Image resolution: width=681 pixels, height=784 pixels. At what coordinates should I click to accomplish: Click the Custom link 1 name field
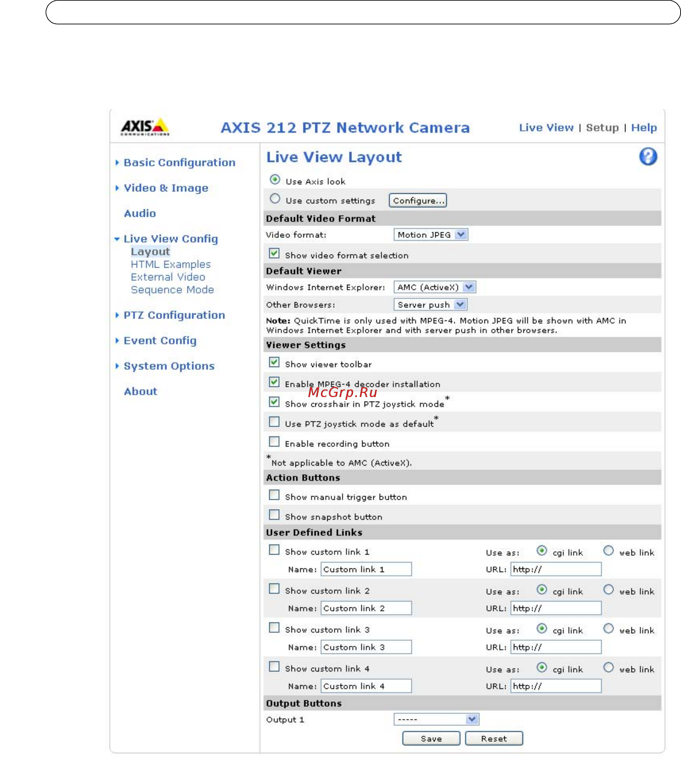point(366,569)
